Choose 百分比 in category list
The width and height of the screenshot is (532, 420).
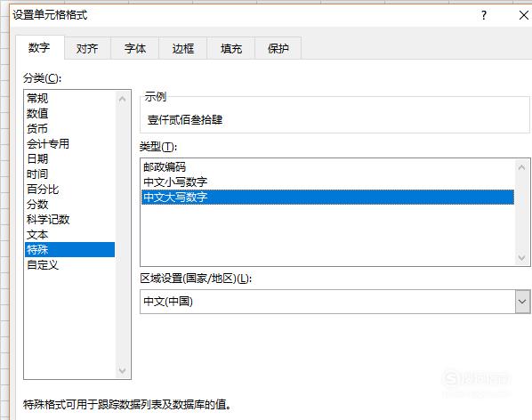70,190
